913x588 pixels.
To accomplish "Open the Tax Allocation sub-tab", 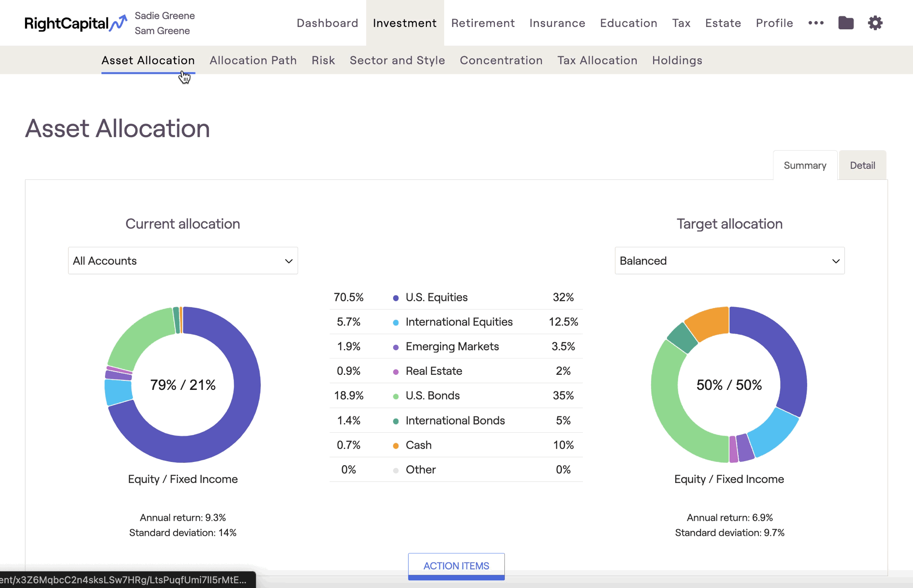I will coord(597,60).
